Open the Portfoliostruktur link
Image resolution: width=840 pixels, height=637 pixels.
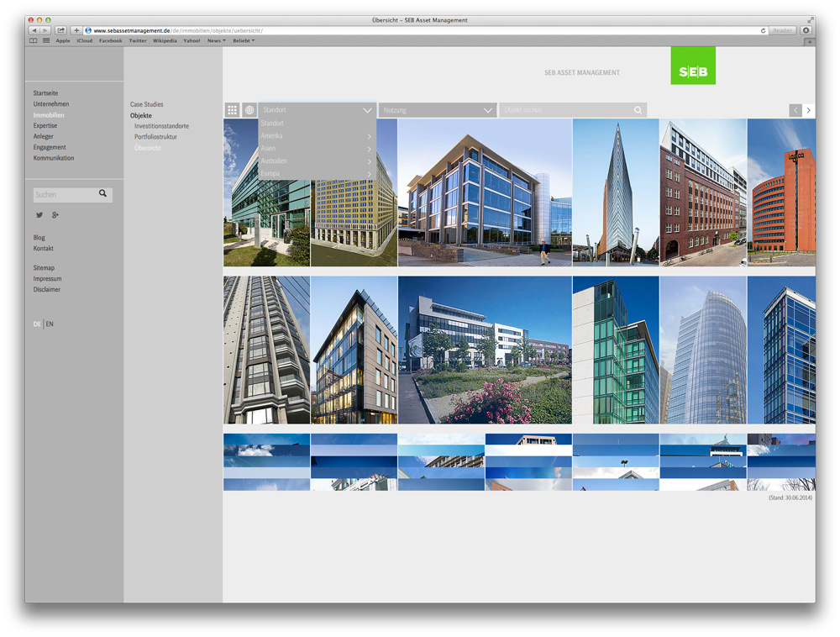(x=155, y=137)
